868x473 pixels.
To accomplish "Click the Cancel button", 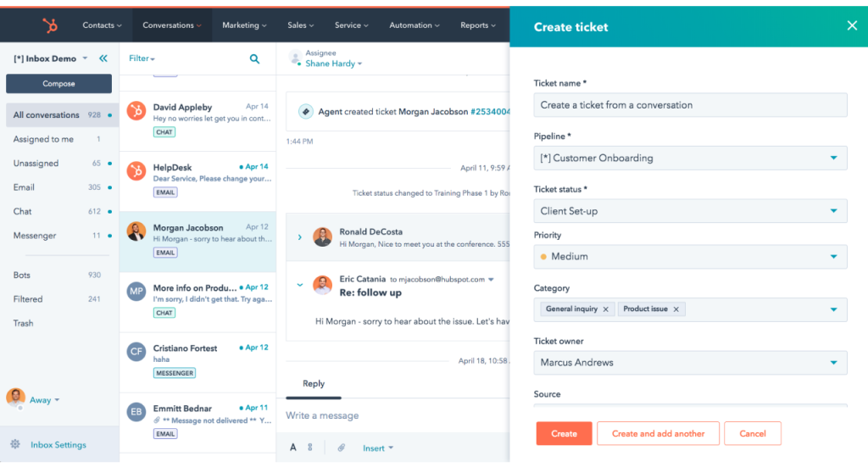I will click(x=753, y=434).
